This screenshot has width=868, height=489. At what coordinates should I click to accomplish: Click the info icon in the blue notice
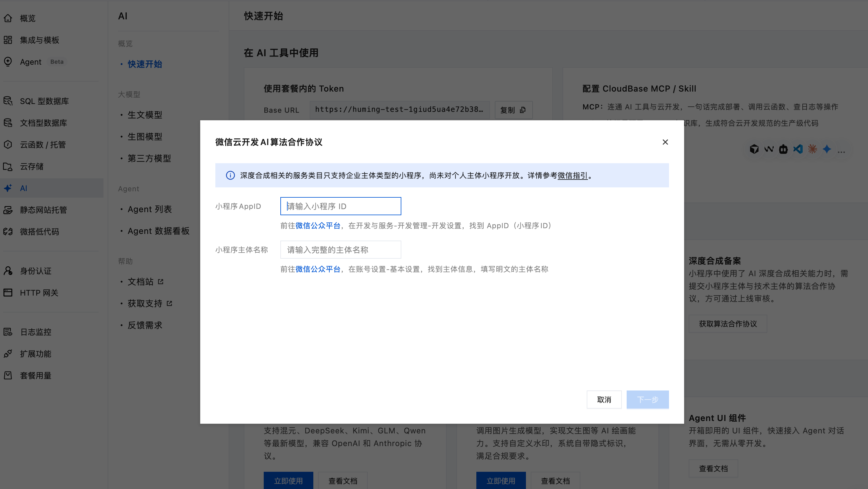click(x=230, y=176)
